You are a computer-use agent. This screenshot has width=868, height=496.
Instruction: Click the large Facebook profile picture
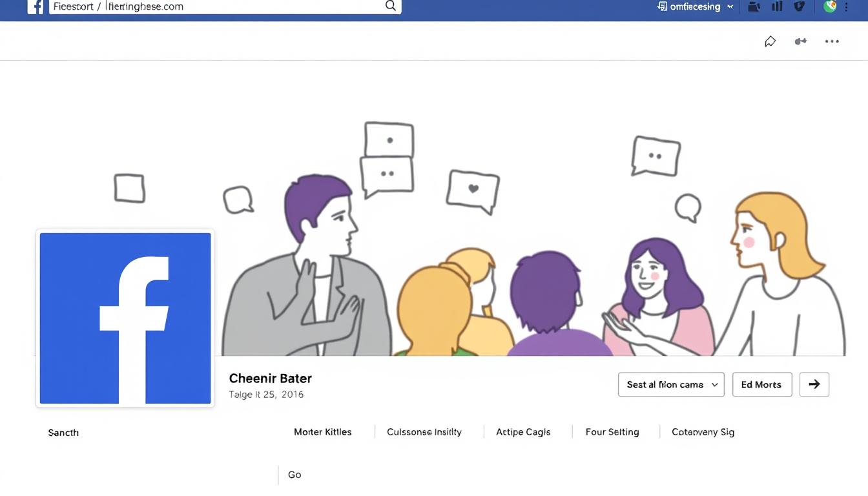(x=125, y=318)
